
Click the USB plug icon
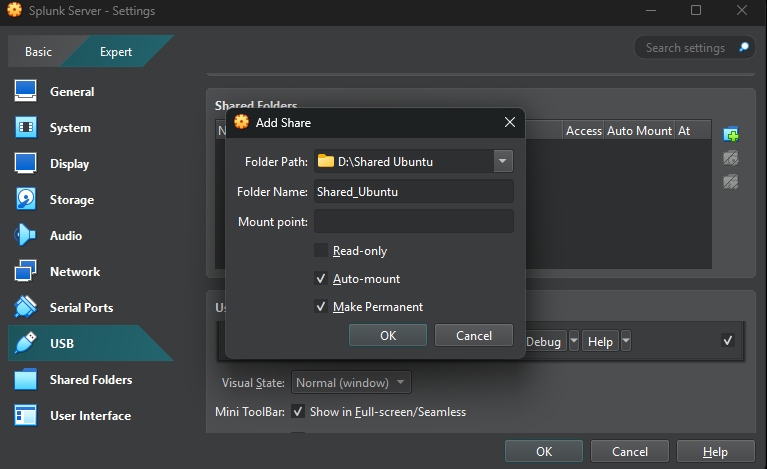pos(25,343)
